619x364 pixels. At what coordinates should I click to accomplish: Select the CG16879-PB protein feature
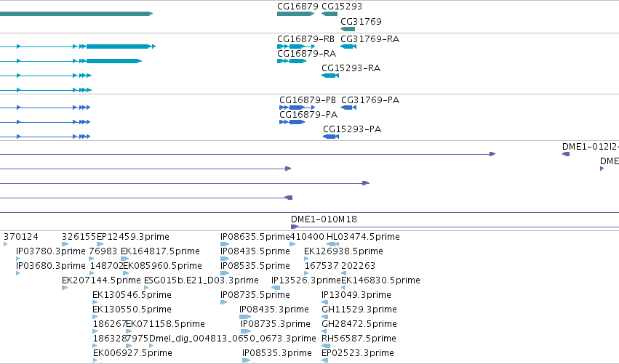pos(297,108)
